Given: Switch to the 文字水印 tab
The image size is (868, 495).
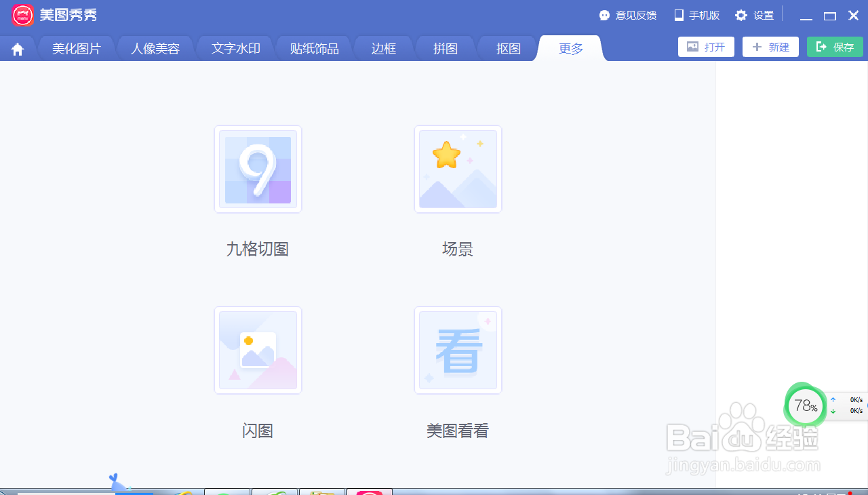Looking at the screenshot, I should click(x=235, y=49).
